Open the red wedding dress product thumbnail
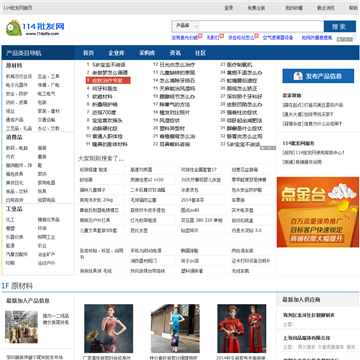 pos(242,328)
